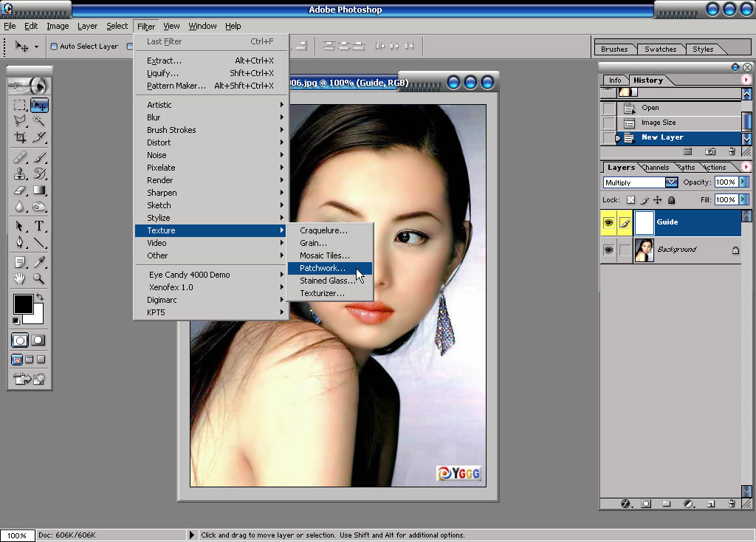Image resolution: width=756 pixels, height=542 pixels.
Task: Select the Crop tool
Action: tap(20, 137)
